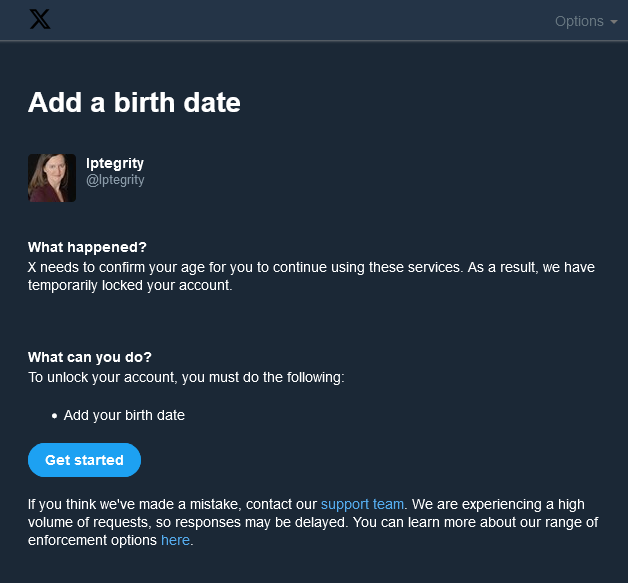Click the lptegrity profile photo
Screen dimensions: 628x583
pyautogui.click(x=52, y=178)
